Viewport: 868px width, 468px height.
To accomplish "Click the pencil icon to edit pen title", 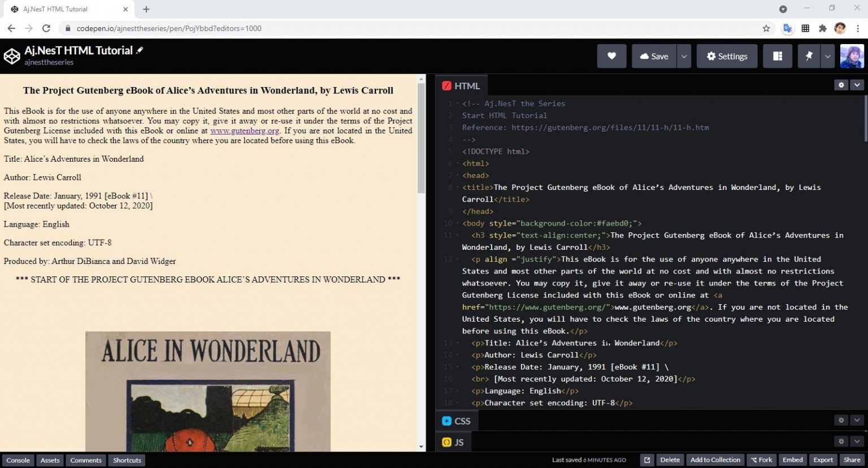I will pyautogui.click(x=140, y=50).
